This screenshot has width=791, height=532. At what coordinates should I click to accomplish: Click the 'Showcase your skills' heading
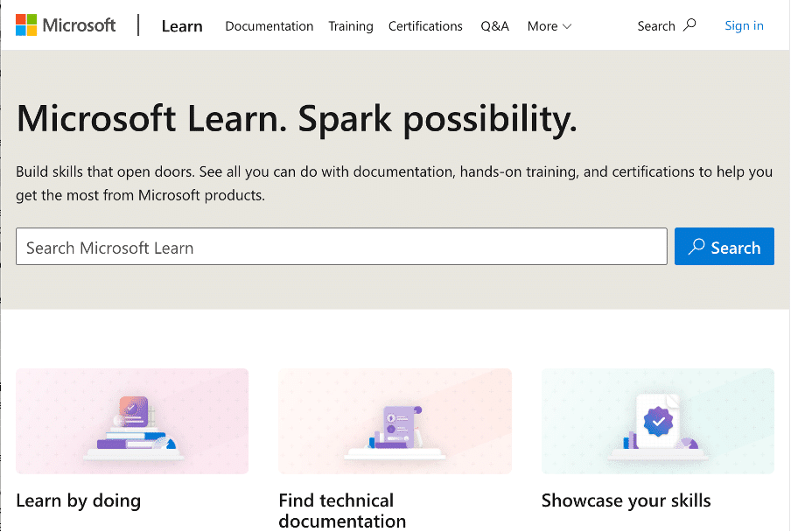click(x=626, y=501)
